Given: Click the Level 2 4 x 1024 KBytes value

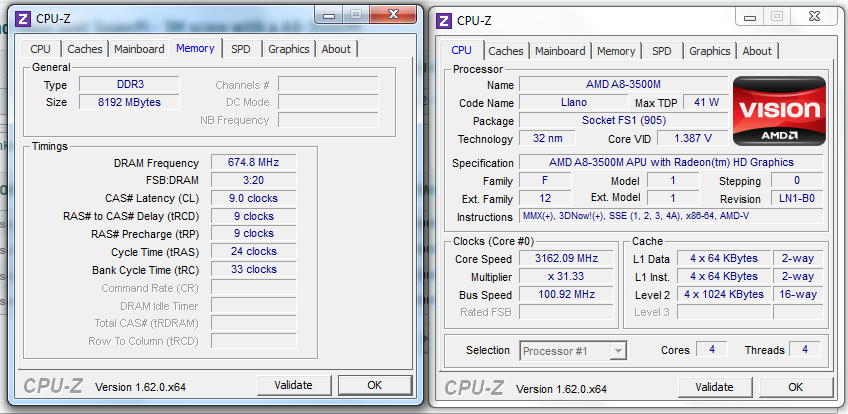Looking at the screenshot, I should pyautogui.click(x=724, y=295).
